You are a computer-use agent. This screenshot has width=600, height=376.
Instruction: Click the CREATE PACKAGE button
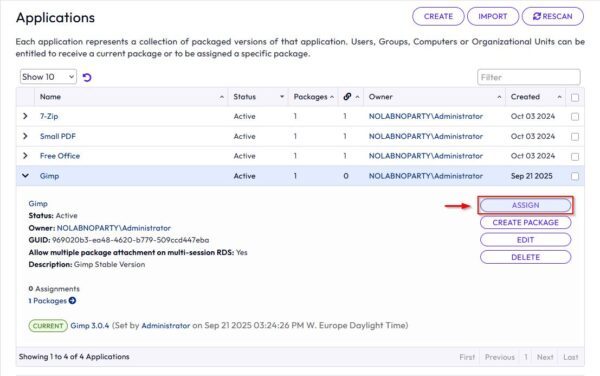pyautogui.click(x=525, y=223)
